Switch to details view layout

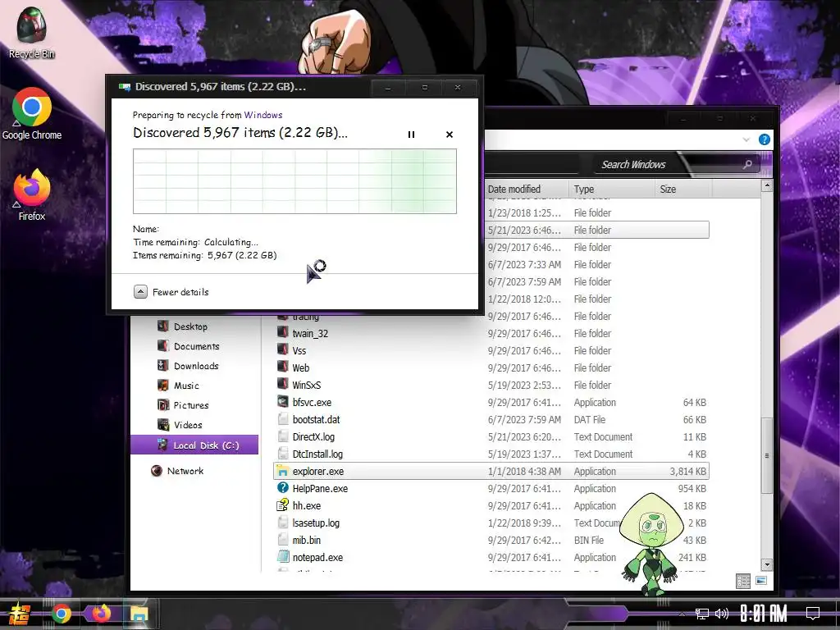pyautogui.click(x=743, y=582)
